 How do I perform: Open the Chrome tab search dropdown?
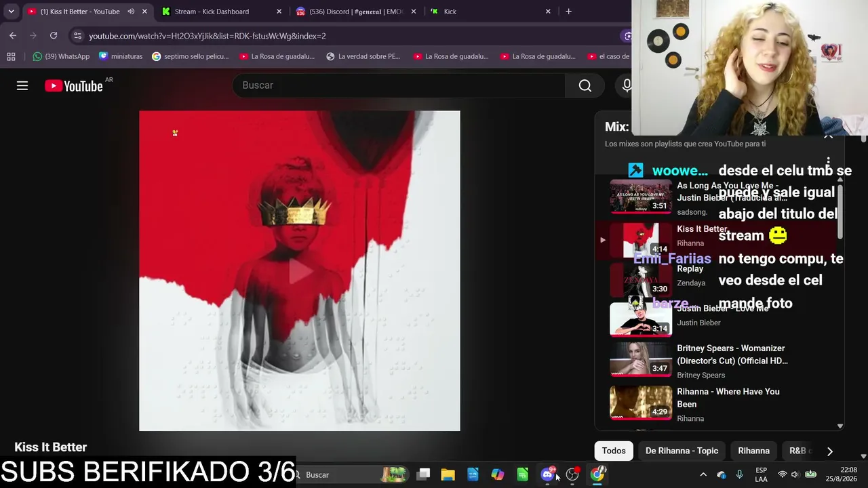coord(11,12)
